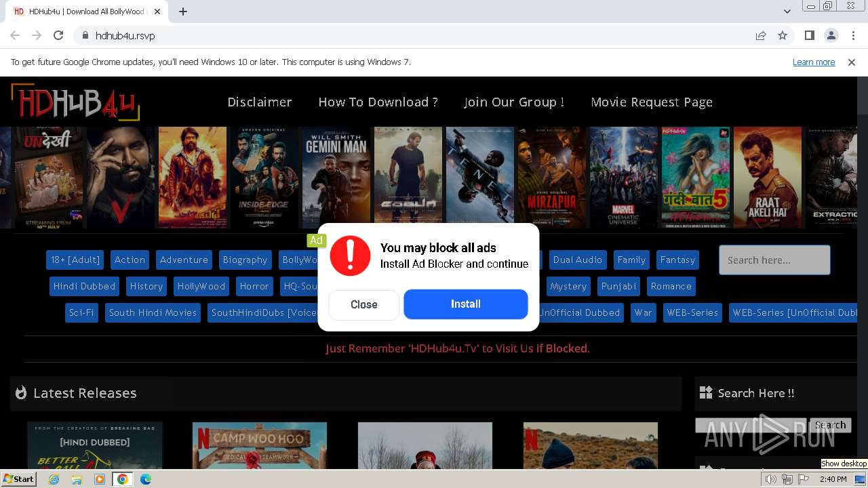
Task: Select the War category tag
Action: (643, 312)
